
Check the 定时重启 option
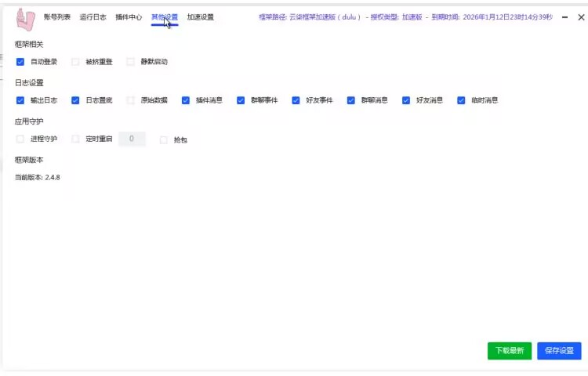coord(75,139)
